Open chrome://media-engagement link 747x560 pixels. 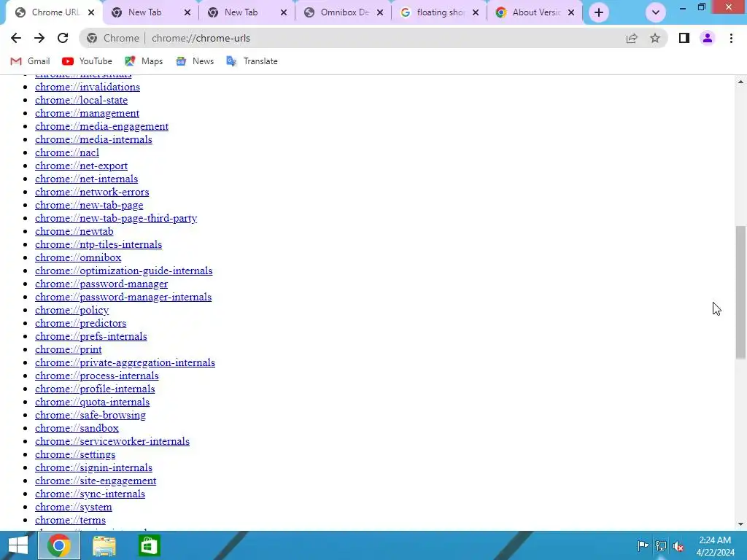[x=102, y=126]
